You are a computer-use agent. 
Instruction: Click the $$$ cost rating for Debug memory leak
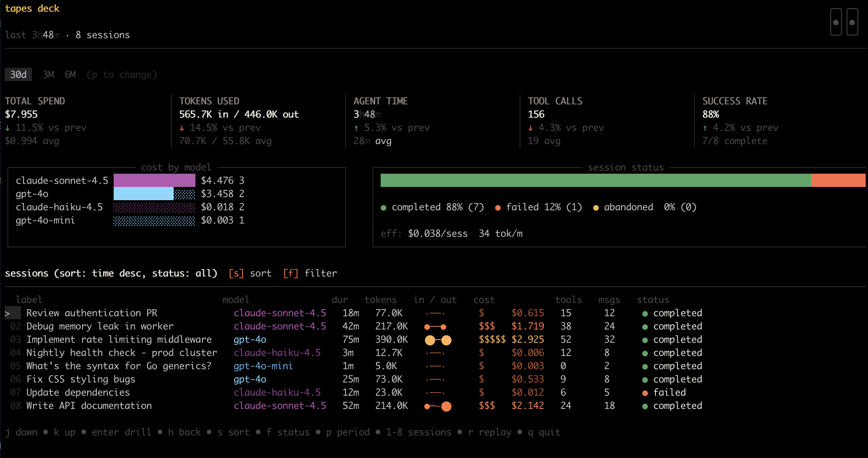pos(487,326)
